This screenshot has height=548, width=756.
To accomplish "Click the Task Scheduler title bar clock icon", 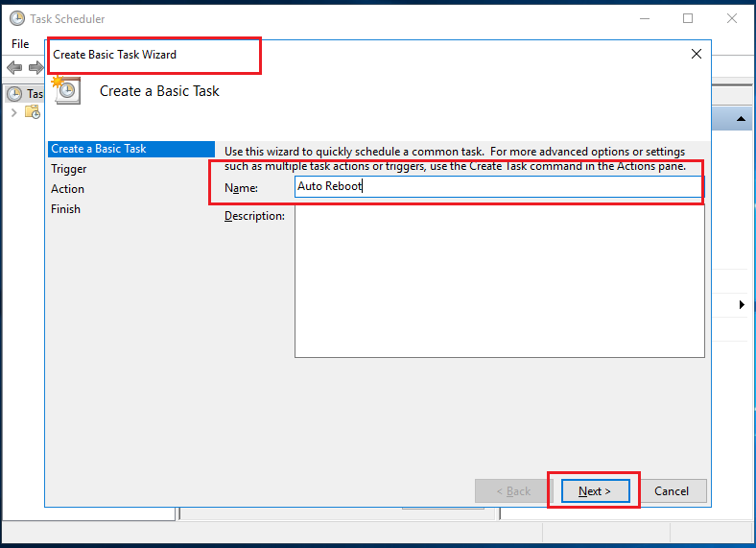I will pos(17,18).
